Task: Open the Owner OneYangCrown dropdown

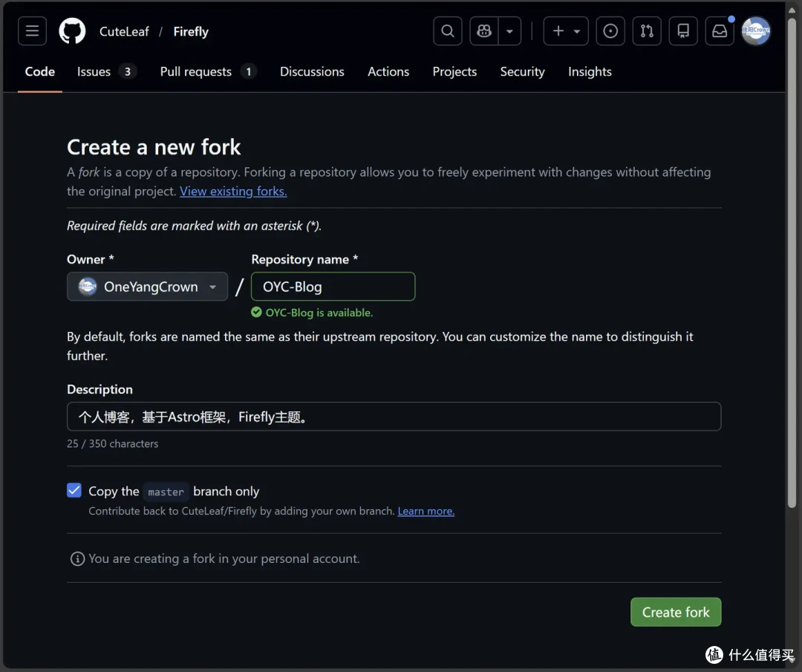Action: click(x=147, y=287)
